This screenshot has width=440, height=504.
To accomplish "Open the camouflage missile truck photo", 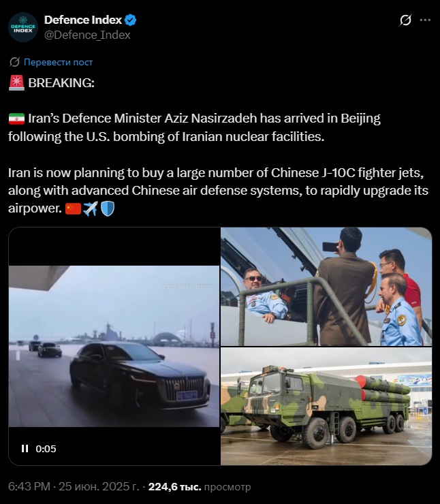I will (x=326, y=407).
